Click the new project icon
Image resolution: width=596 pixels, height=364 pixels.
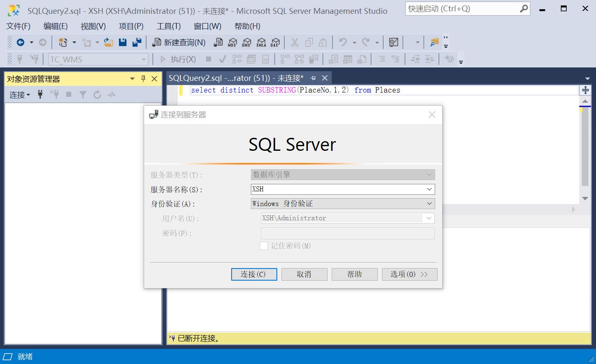63,42
